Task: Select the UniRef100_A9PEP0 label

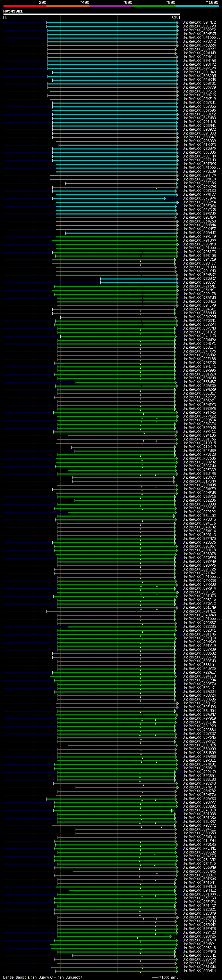Action: pos(199,68)
